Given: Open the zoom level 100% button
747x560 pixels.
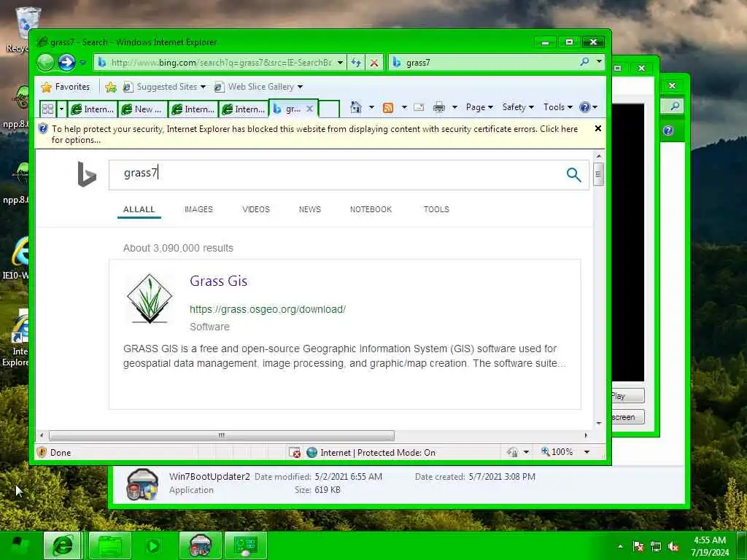Looking at the screenshot, I should pyautogui.click(x=557, y=451).
